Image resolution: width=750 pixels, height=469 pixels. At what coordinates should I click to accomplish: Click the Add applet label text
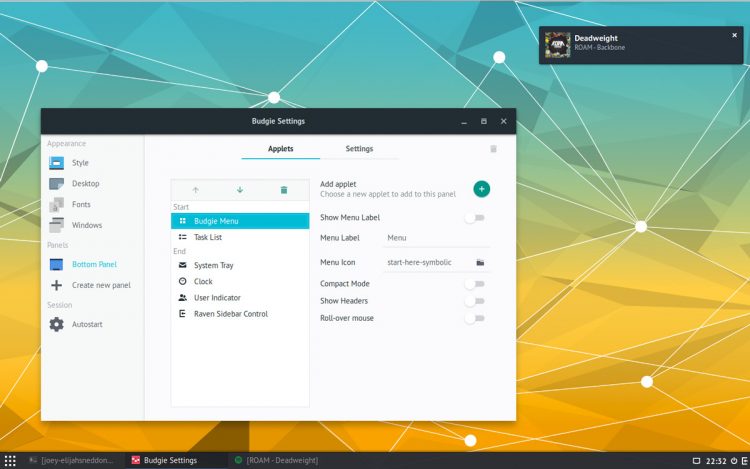[x=338, y=184]
